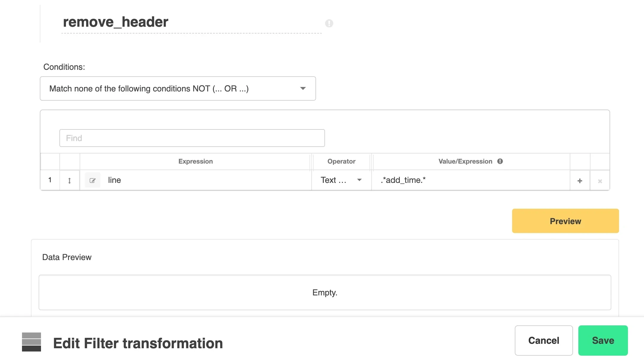Click the info icon next to Value/Expression header
This screenshot has width=644, height=361.
(500, 161)
